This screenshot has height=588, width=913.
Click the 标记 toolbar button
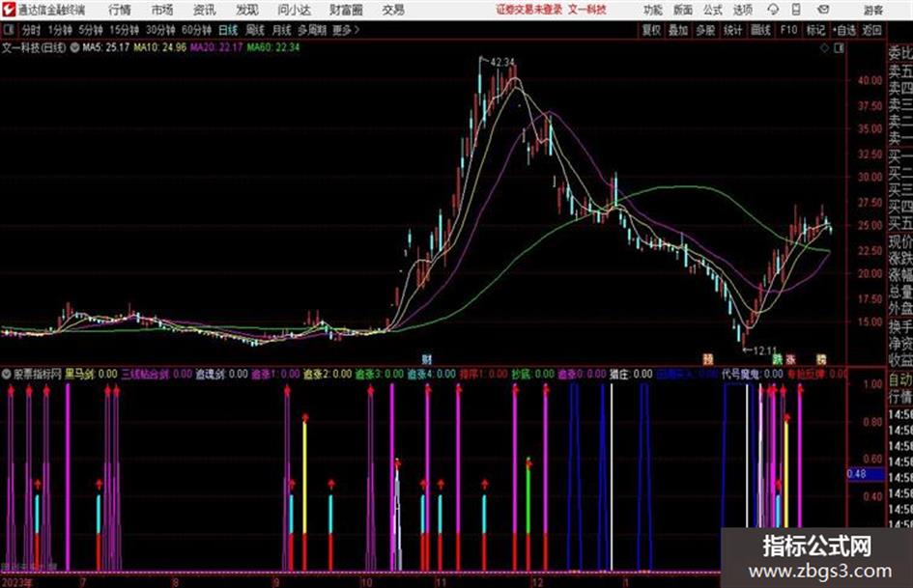tap(815, 30)
